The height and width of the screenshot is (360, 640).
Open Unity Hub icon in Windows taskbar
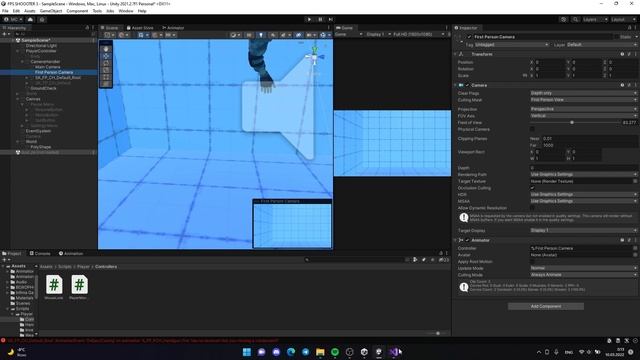364,352
